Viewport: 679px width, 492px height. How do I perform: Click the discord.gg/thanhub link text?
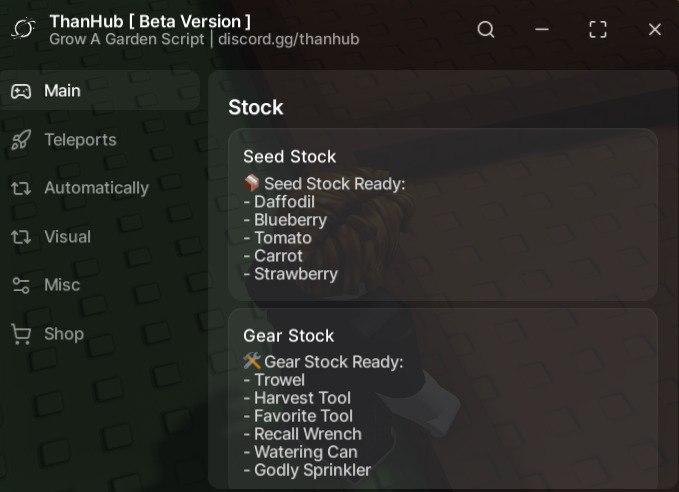(x=289, y=39)
